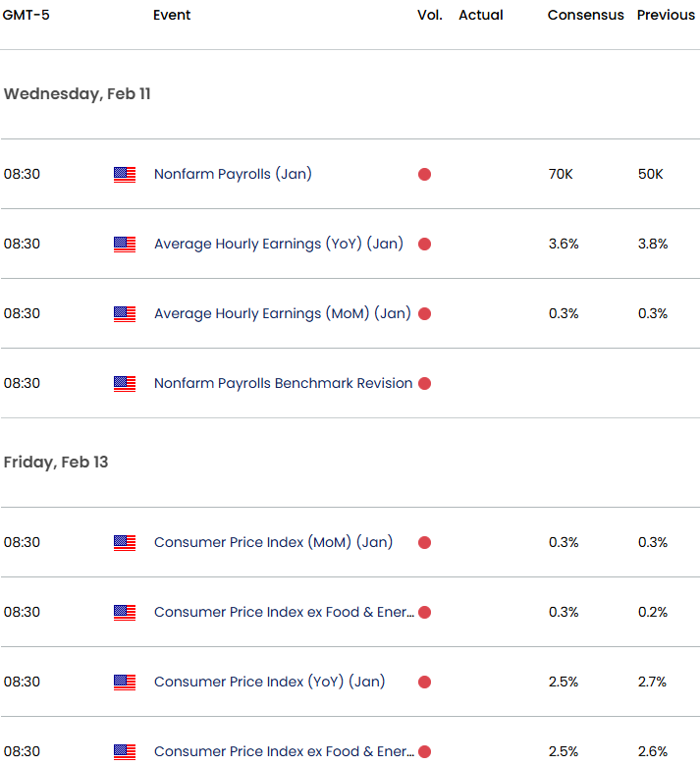The height and width of the screenshot is (766, 700).
Task: Click the red volatility dot for Nonfarm Payrolls Benchmark Revision
Action: (424, 384)
